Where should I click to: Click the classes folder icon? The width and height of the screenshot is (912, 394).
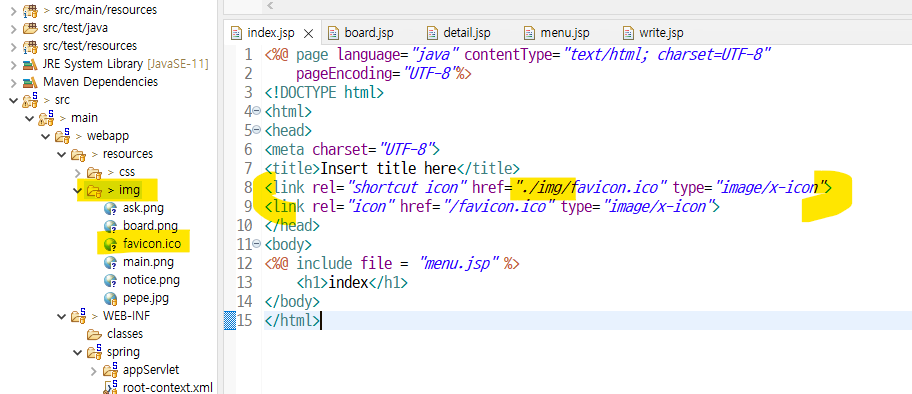pos(94,335)
